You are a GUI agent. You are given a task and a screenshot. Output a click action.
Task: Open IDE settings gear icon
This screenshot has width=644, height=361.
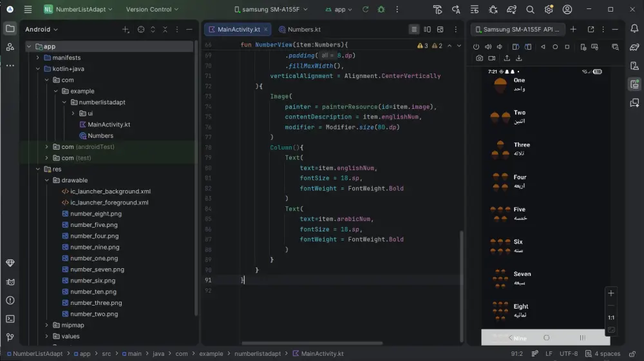[549, 9]
